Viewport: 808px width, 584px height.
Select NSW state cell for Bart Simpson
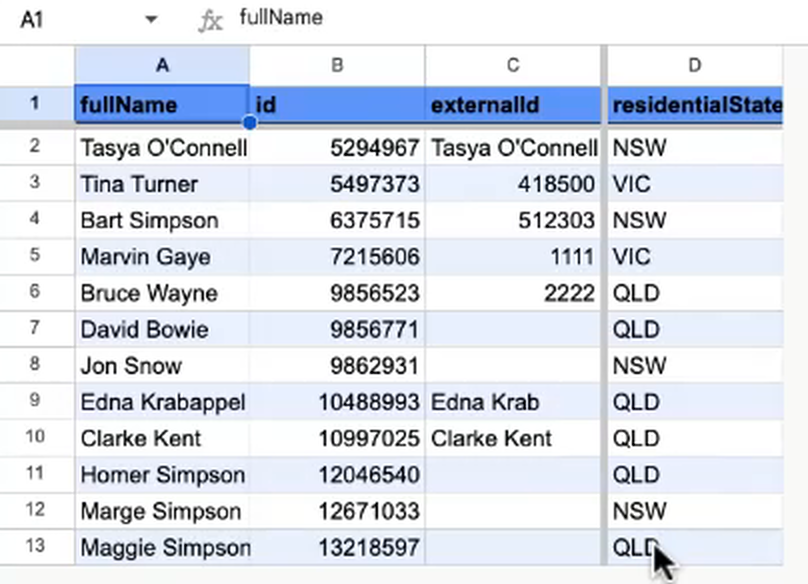point(695,221)
